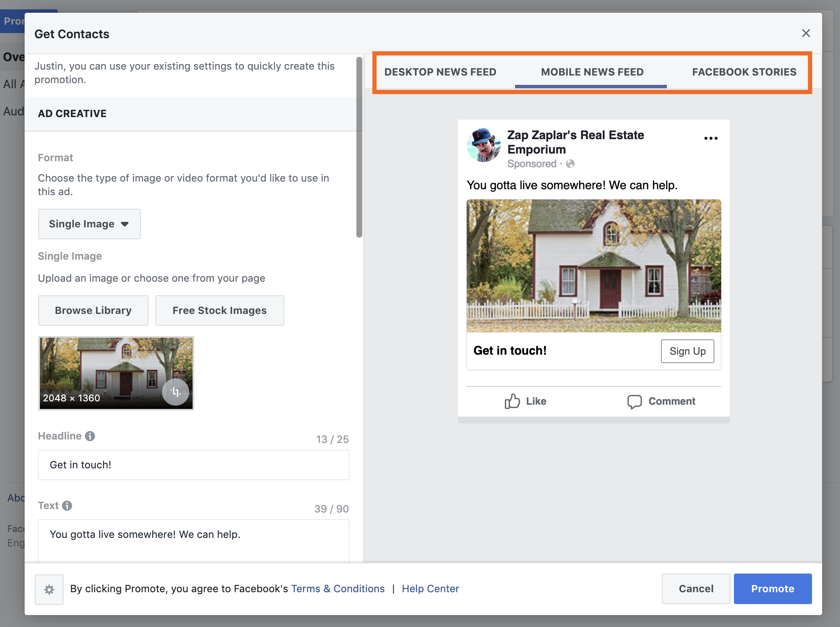Open the three-dots menu on ad preview
Screen dimensions: 840x627
pyautogui.click(x=711, y=138)
